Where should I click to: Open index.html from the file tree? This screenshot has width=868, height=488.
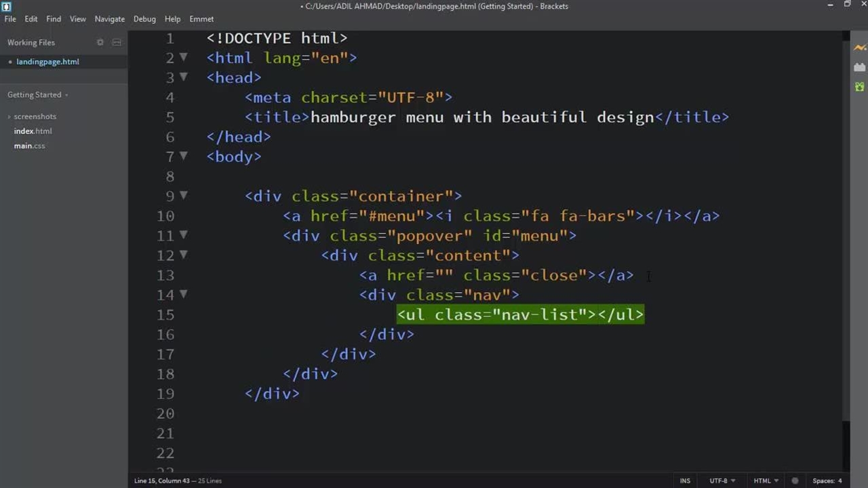(x=33, y=131)
